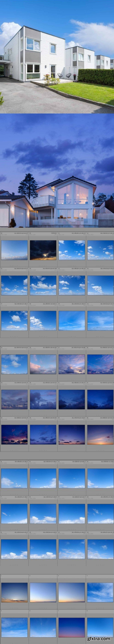The image size is (114, 644).
Task: Select grey-purple dusk sky thumbnail in cell 29
Action: (x=14, y=400)
